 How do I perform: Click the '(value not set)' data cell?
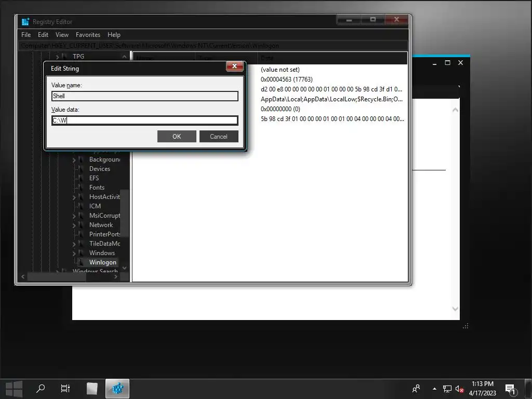pyautogui.click(x=280, y=70)
